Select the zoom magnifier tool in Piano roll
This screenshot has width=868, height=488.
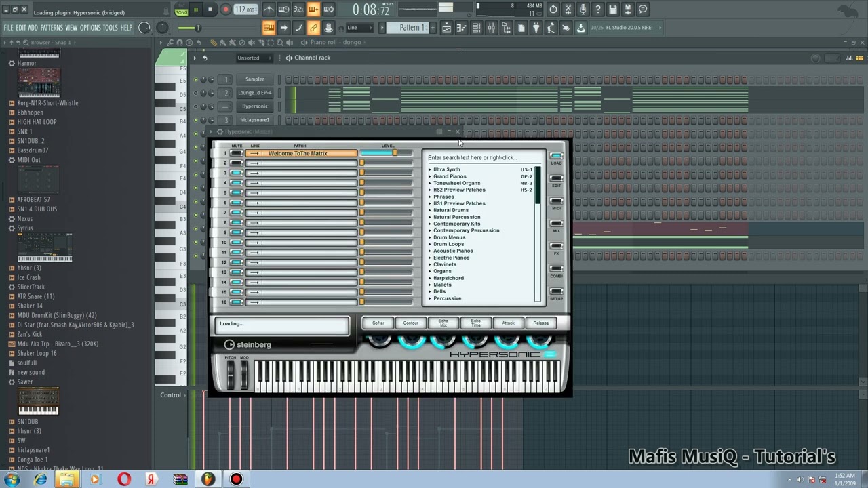280,43
